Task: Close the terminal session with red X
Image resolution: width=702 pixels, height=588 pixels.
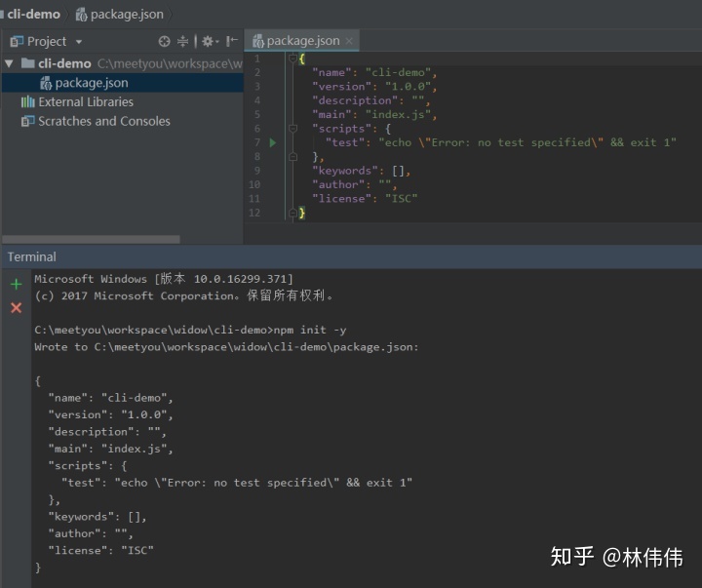Action: (x=17, y=308)
